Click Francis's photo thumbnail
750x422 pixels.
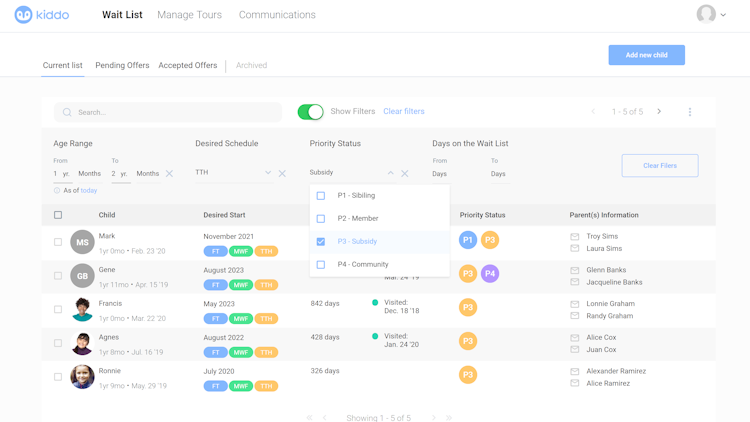coord(82,310)
